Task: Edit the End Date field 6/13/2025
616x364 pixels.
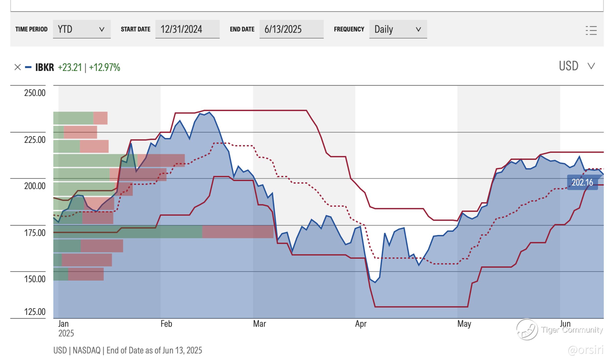Action: coord(291,29)
